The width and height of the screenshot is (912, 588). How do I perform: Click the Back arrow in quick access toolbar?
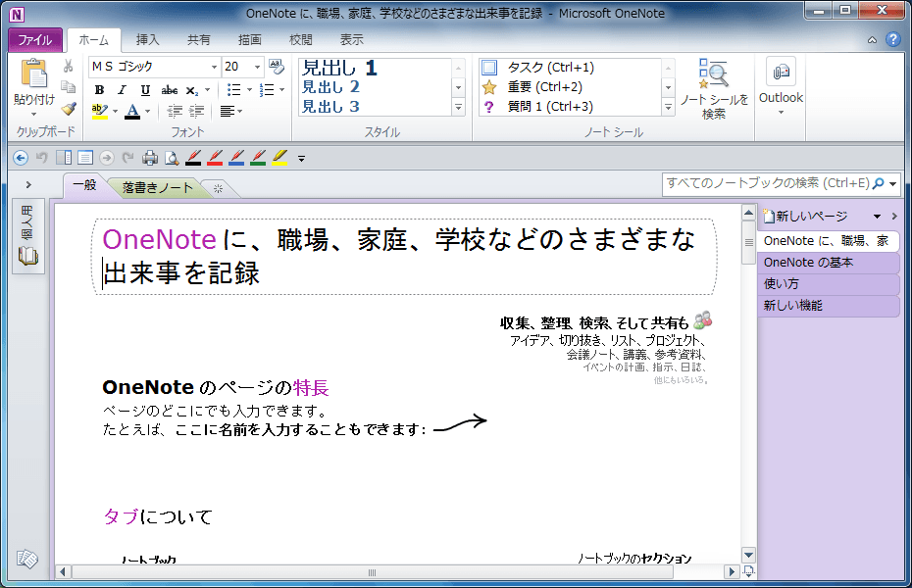click(x=21, y=158)
